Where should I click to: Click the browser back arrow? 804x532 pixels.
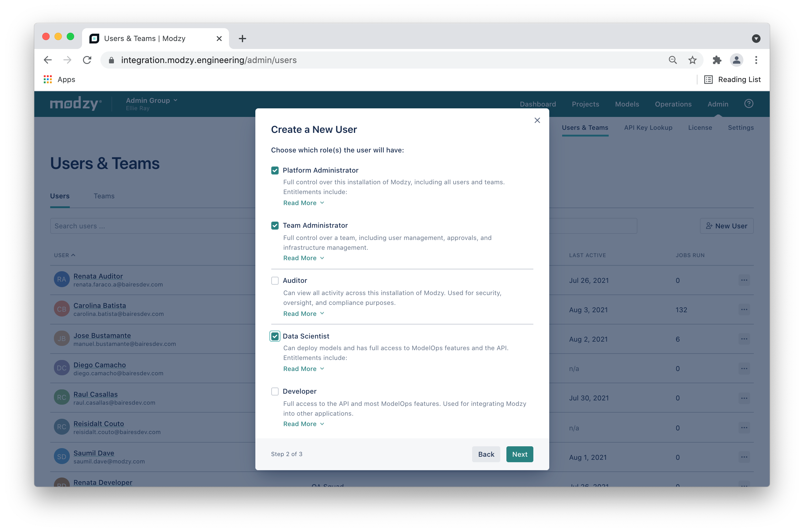point(48,60)
